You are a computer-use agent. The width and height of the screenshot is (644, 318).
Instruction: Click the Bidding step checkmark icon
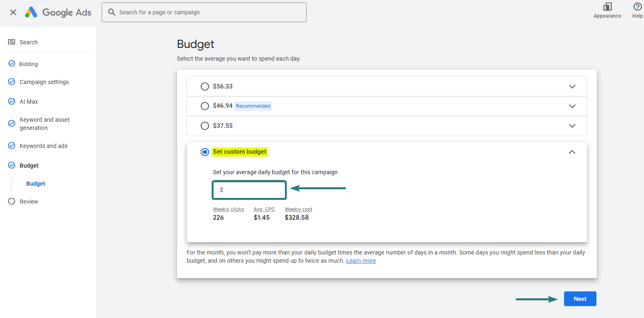pyautogui.click(x=12, y=64)
